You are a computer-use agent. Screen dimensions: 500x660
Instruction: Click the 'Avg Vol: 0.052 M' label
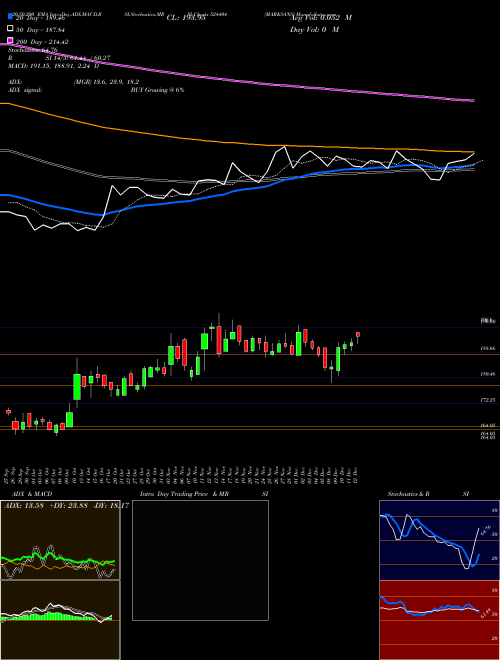321,18
